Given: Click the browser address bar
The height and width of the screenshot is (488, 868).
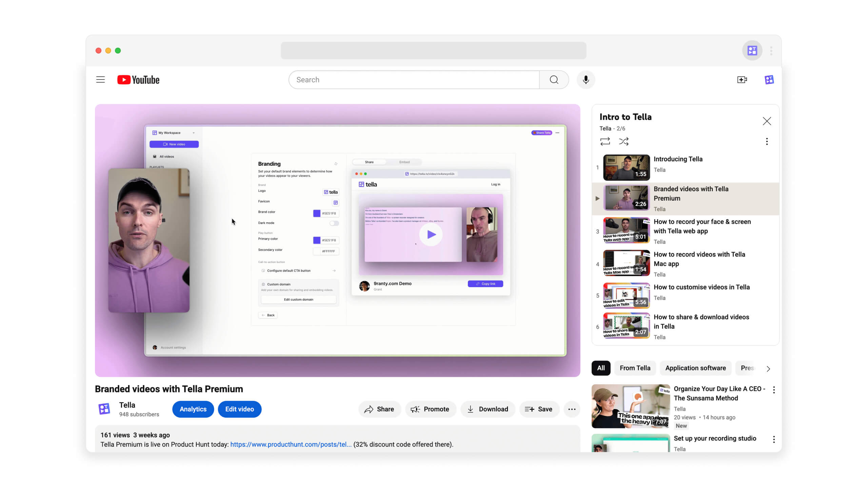Looking at the screenshot, I should pos(433,50).
